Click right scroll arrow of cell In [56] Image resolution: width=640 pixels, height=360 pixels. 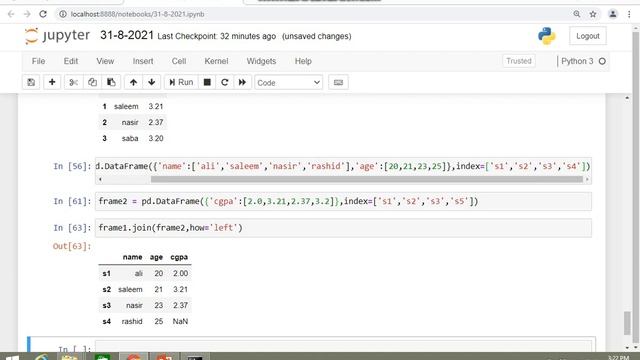587,179
